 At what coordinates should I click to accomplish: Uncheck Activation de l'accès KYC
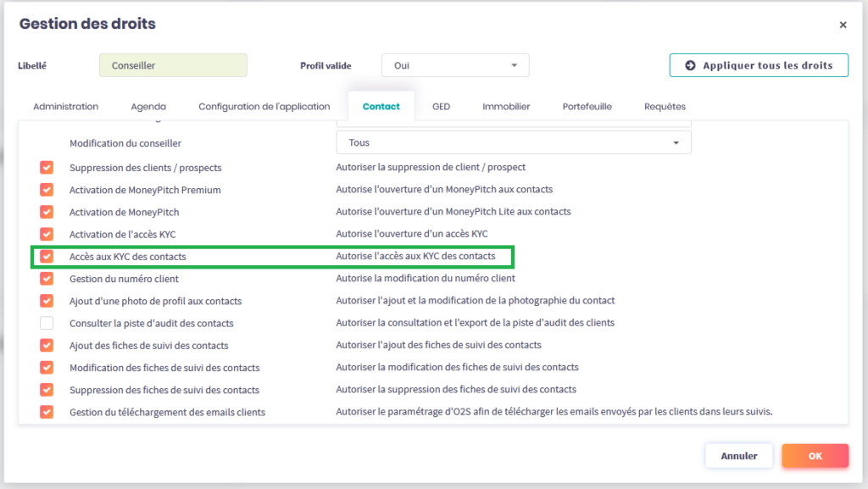click(x=47, y=234)
